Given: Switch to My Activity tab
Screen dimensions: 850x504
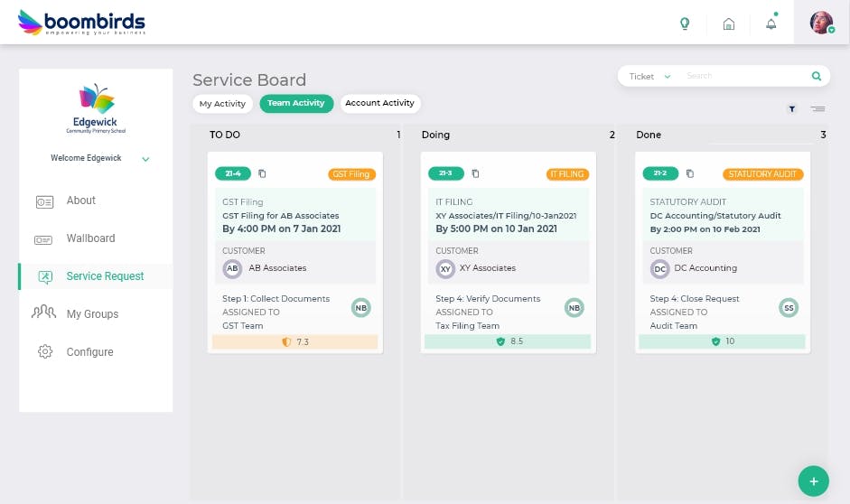Looking at the screenshot, I should tap(223, 104).
